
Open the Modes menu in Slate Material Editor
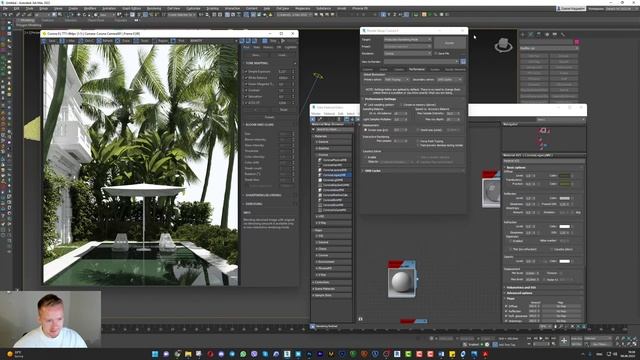(316, 113)
